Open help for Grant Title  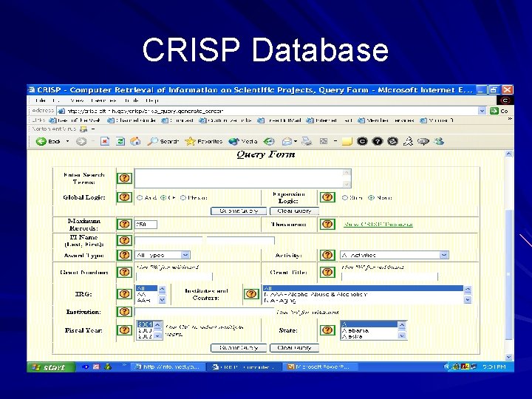pos(327,272)
